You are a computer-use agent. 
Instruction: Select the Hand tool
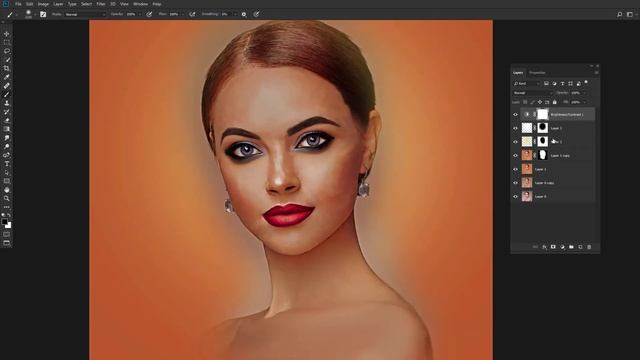(7, 190)
